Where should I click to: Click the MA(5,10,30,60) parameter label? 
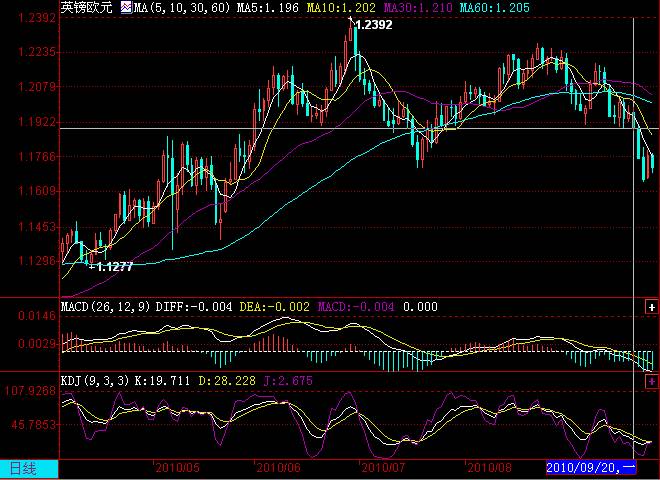point(182,8)
